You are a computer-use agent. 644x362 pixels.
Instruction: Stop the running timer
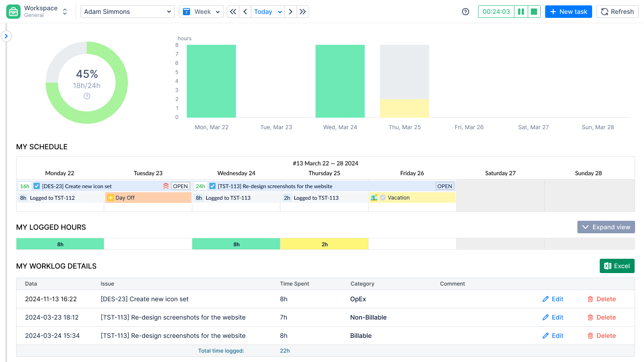(x=534, y=11)
